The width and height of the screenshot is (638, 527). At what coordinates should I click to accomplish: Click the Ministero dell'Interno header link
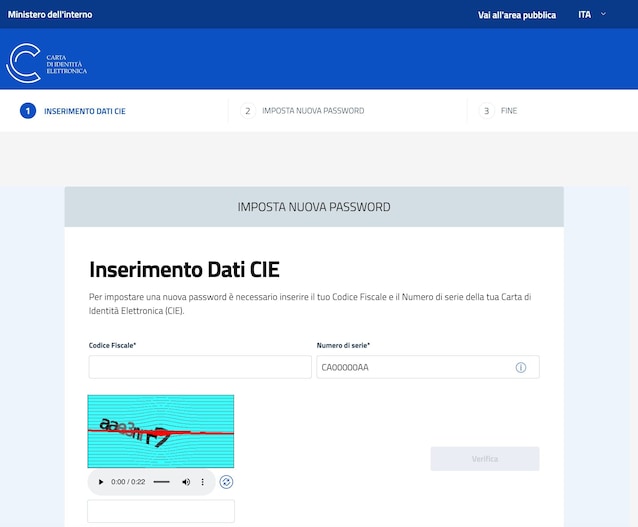pos(48,14)
